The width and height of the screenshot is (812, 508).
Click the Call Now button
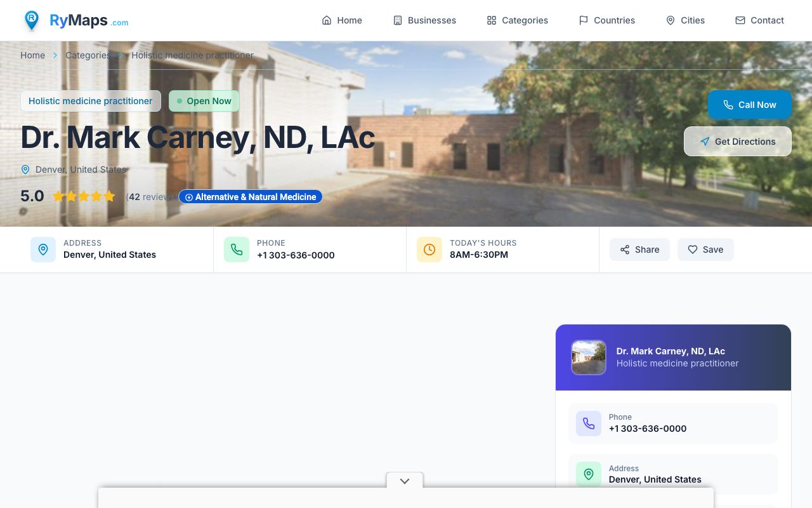point(750,105)
